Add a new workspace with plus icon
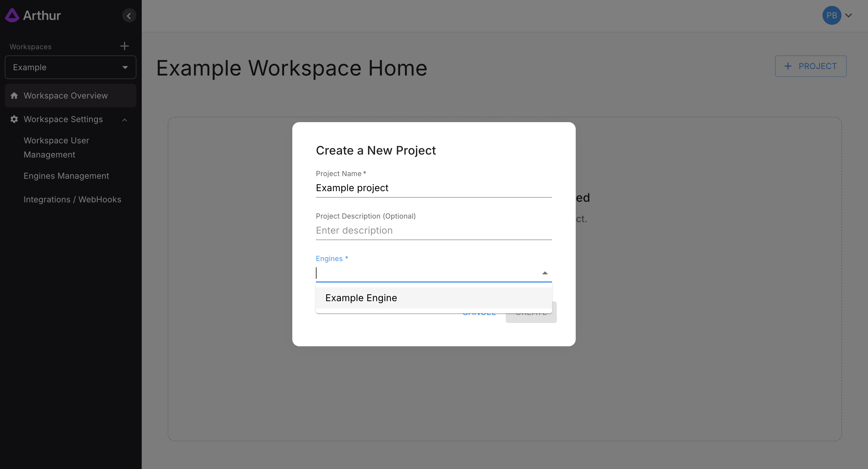Viewport: 868px width, 469px height. 124,46
